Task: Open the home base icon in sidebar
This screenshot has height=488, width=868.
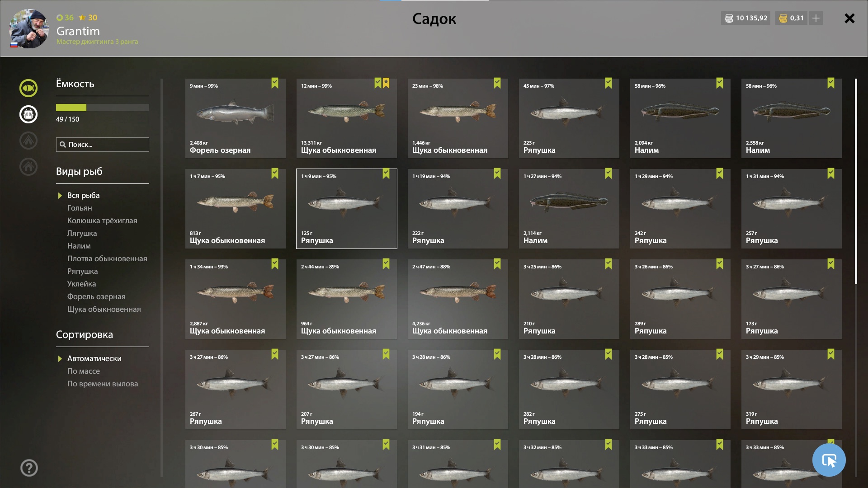Action: pyautogui.click(x=28, y=167)
